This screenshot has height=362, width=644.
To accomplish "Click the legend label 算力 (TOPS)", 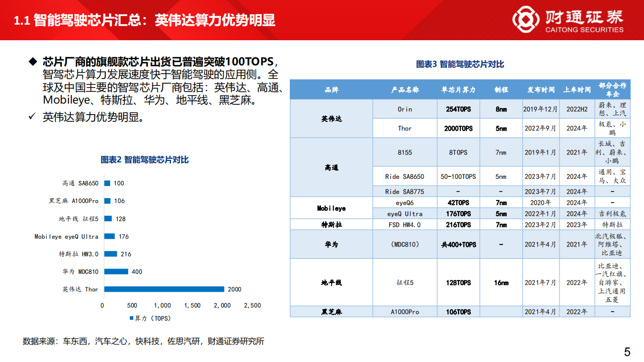I will [x=153, y=318].
